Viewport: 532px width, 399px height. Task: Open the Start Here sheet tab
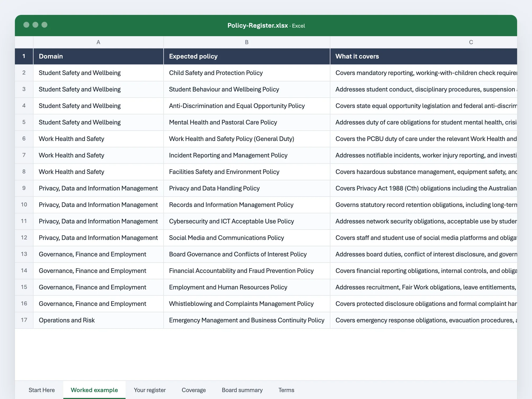[41, 390]
